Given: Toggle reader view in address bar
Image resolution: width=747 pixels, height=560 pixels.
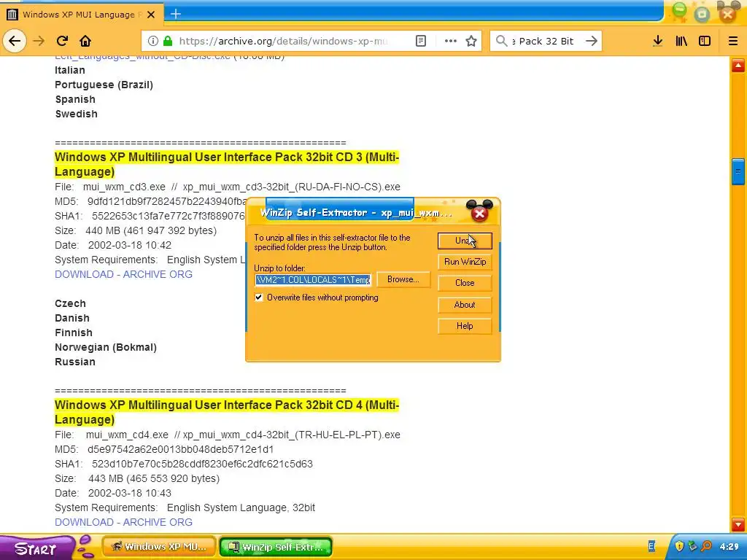Looking at the screenshot, I should pos(421,41).
